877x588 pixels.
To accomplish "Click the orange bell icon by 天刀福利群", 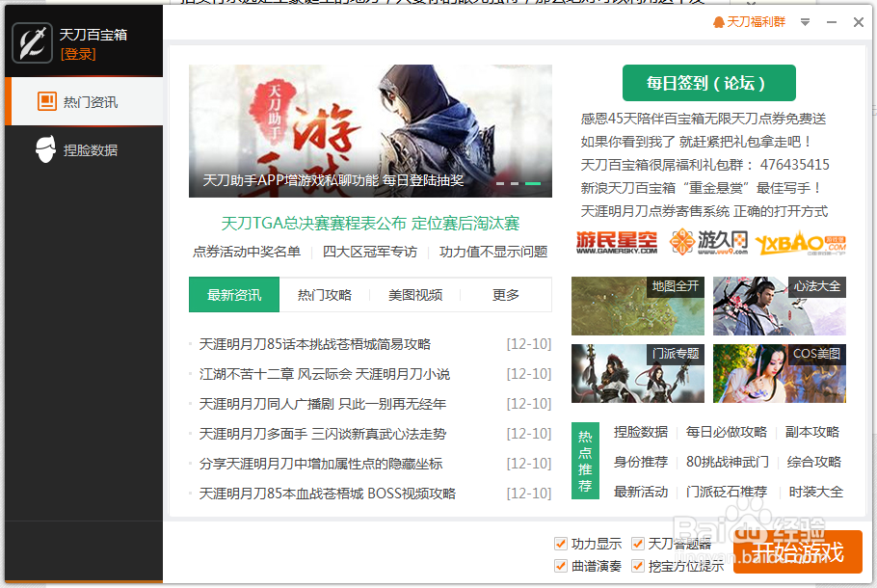I will tap(719, 22).
